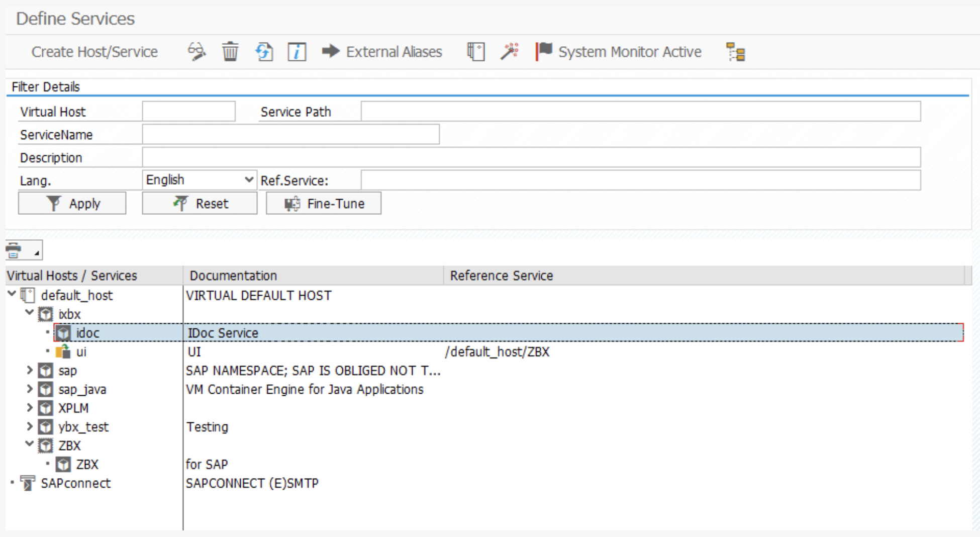Open Create Host/Service from toolbar

(94, 52)
